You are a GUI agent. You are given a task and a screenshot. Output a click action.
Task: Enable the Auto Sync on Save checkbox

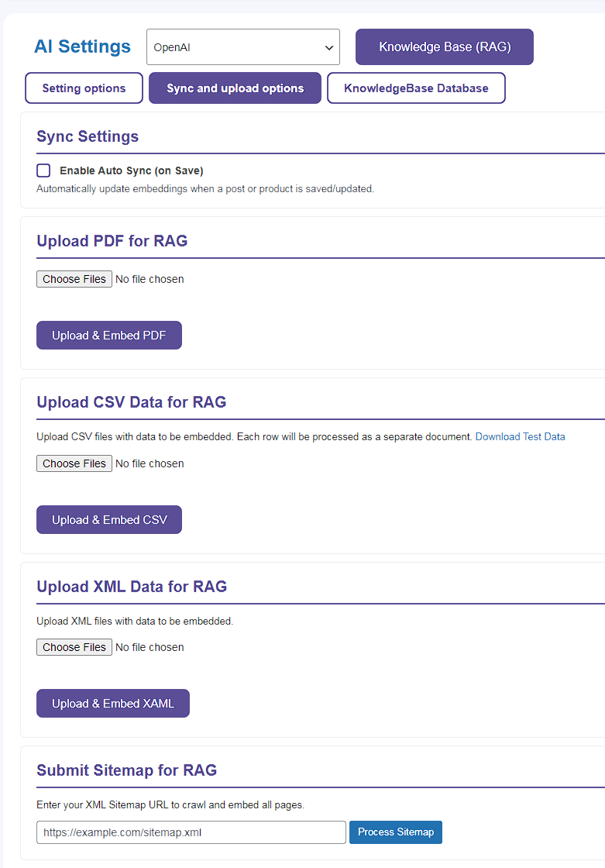pos(43,170)
